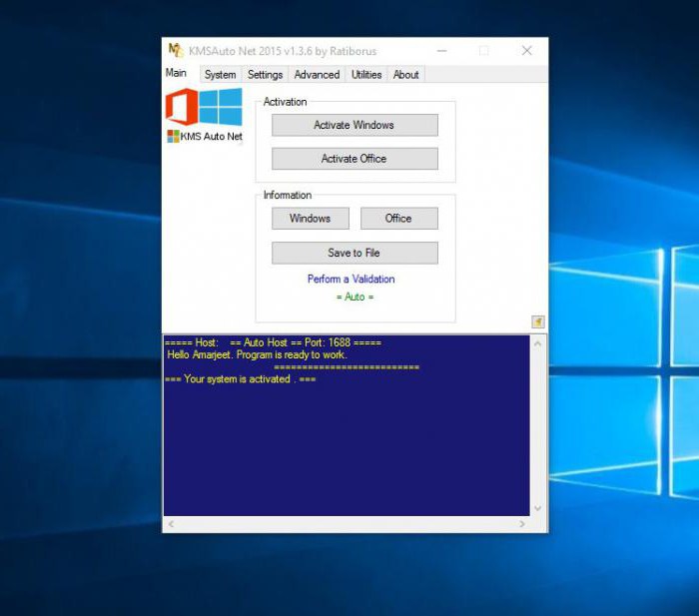Image resolution: width=699 pixels, height=616 pixels.
Task: Click the small yellow icon above the log scrollbar
Action: [x=537, y=321]
